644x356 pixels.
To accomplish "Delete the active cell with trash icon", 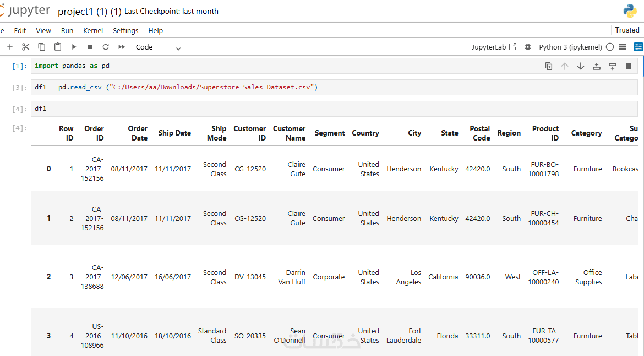I will tap(629, 66).
